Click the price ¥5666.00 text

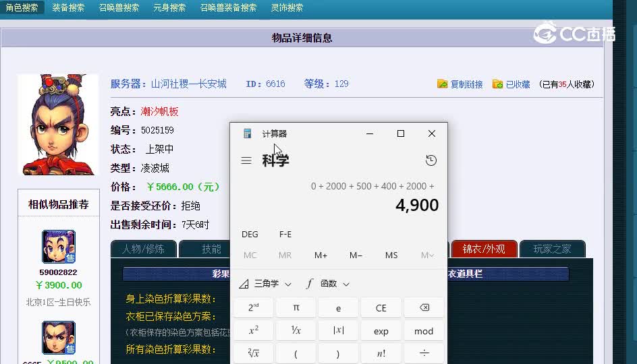(x=183, y=187)
